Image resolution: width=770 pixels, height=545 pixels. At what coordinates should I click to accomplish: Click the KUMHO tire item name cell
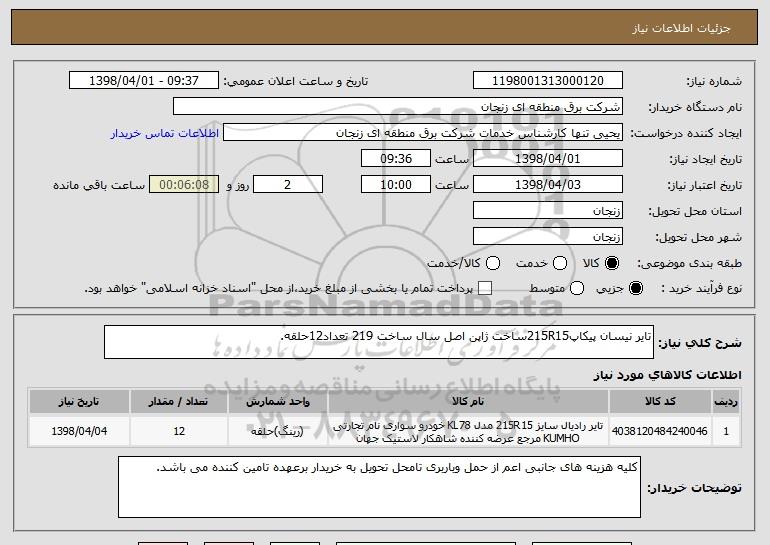tap(468, 432)
